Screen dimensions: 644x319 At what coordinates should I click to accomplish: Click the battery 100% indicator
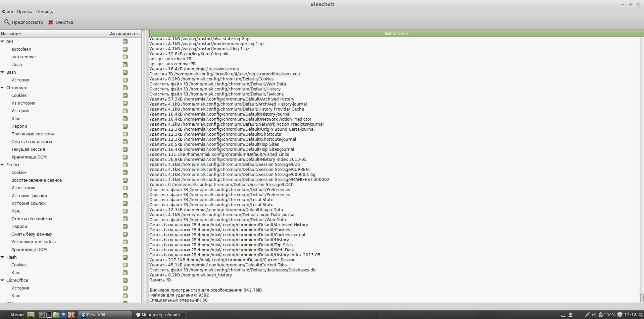[607, 315]
